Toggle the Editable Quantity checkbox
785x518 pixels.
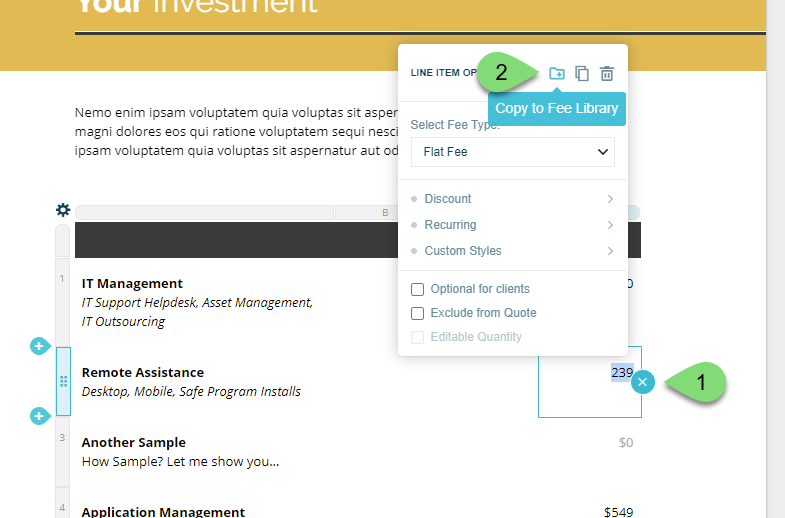(418, 337)
